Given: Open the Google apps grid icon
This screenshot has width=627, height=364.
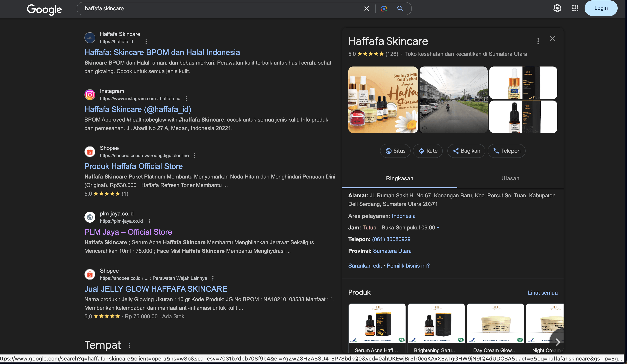Looking at the screenshot, I should 575,8.
